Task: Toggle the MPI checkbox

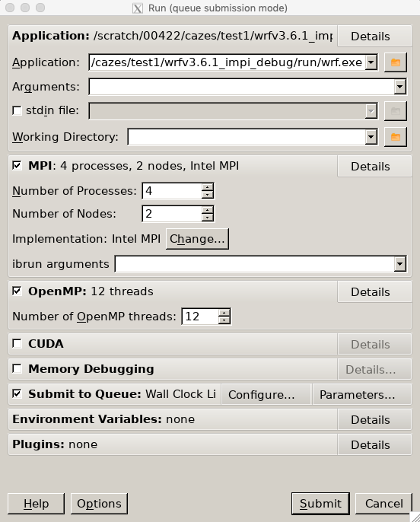Action: tap(17, 165)
